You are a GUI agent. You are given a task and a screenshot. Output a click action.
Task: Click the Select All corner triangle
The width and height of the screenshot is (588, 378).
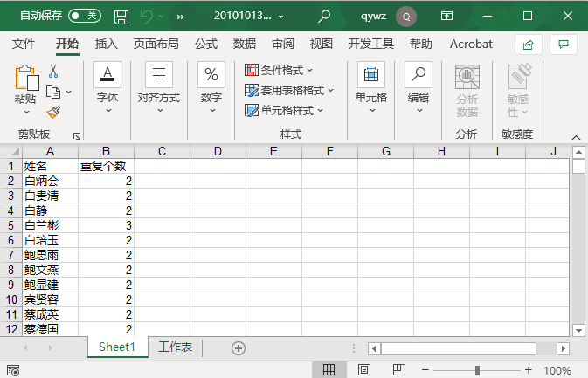(15, 151)
